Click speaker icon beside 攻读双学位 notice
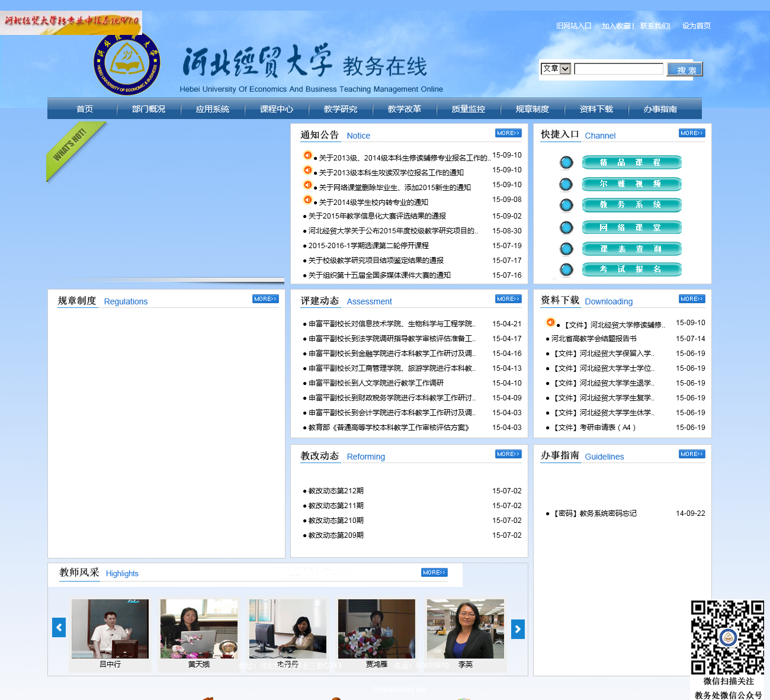The image size is (770, 700). 307,170
